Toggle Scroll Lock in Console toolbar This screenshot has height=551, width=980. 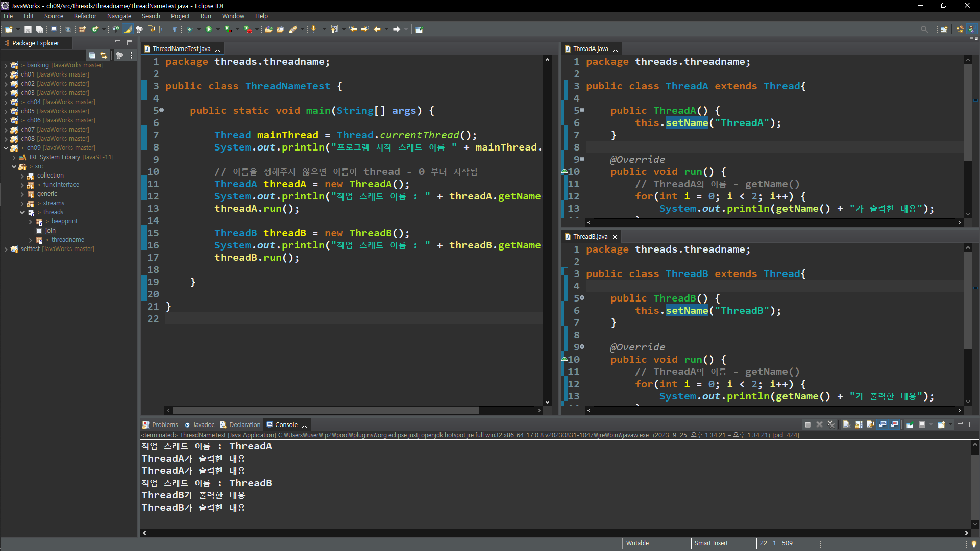(x=859, y=424)
